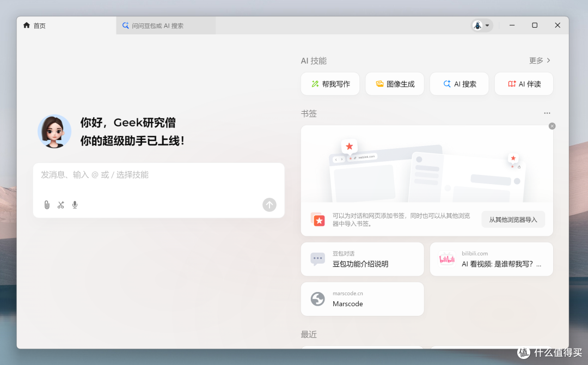Click the 豆包对话 chat bubble icon
588x365 pixels.
[317, 259]
